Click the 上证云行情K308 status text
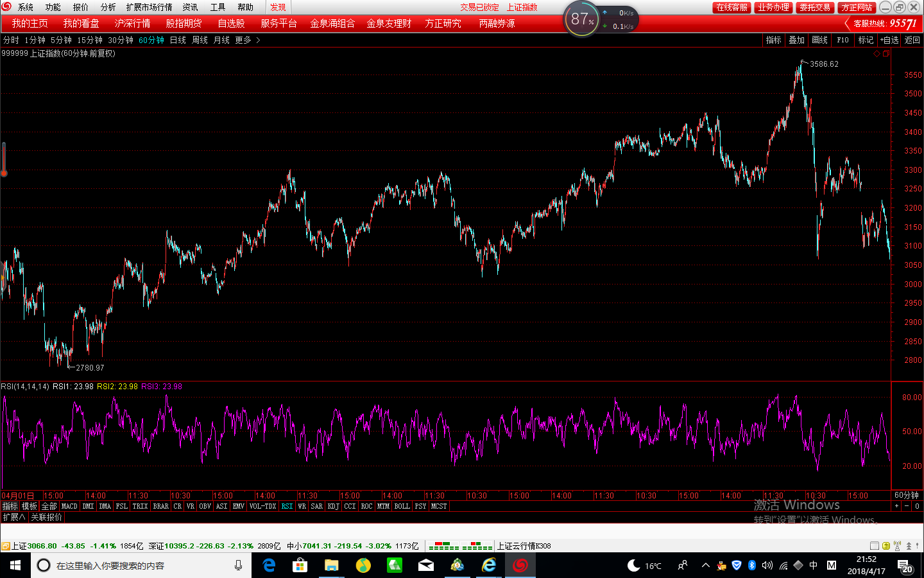The image size is (924, 578). tap(524, 546)
